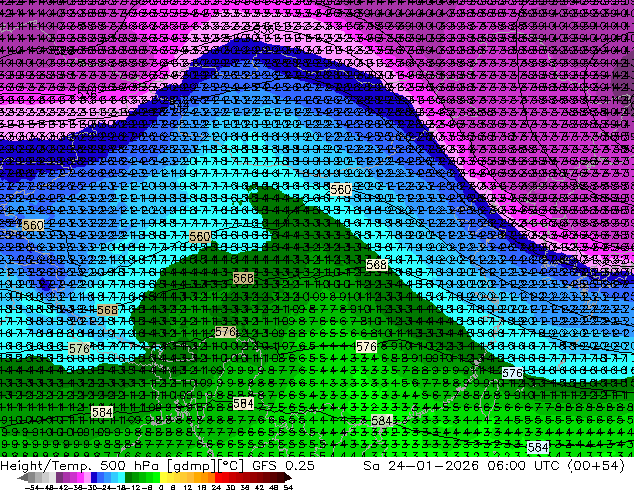Click the bright red 24°C legend swatch
This screenshot has height=490, width=634.
pyautogui.click(x=218, y=477)
